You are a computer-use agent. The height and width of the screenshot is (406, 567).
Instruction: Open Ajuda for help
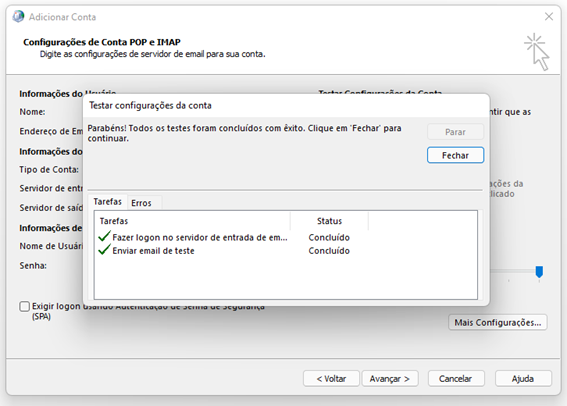coord(523,379)
